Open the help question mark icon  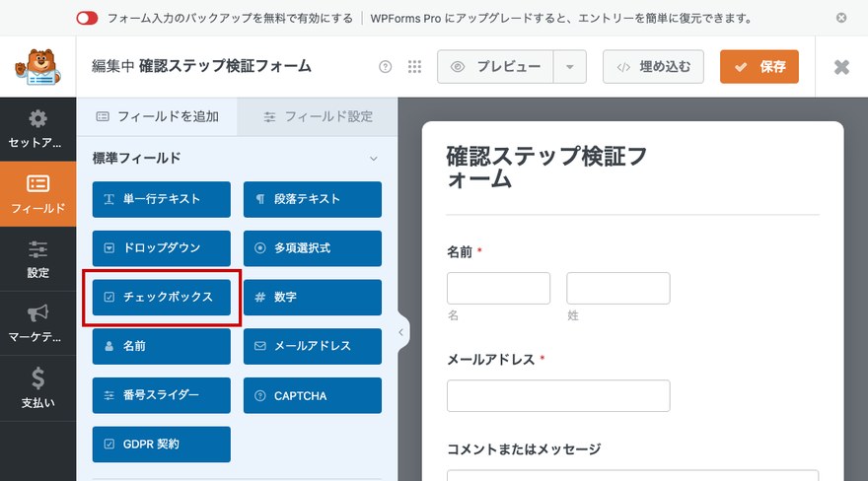385,67
